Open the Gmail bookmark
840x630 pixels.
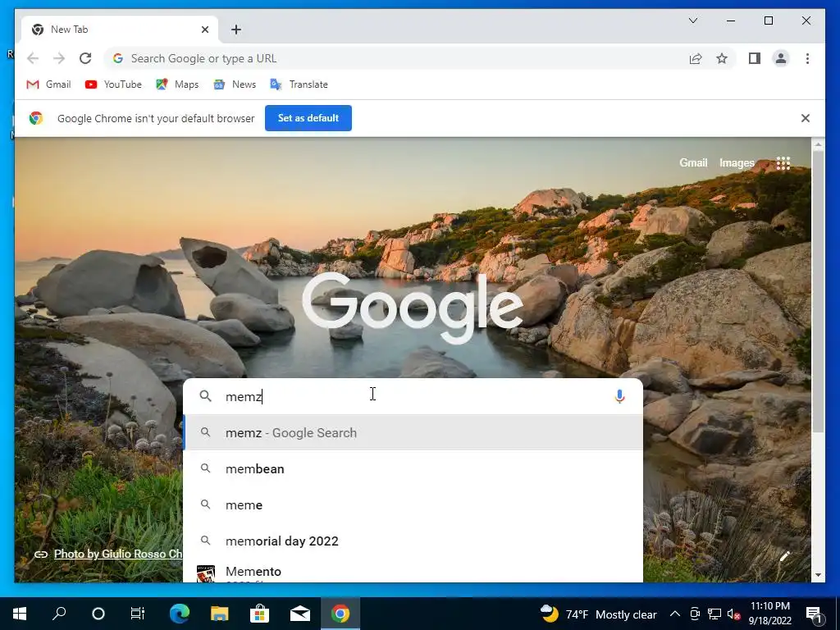[x=48, y=84]
